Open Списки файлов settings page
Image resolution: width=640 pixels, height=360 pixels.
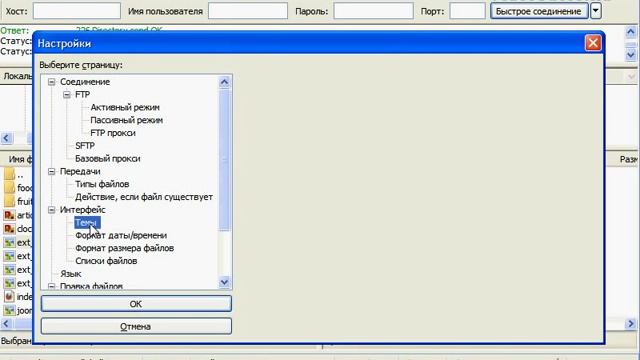click(x=106, y=261)
